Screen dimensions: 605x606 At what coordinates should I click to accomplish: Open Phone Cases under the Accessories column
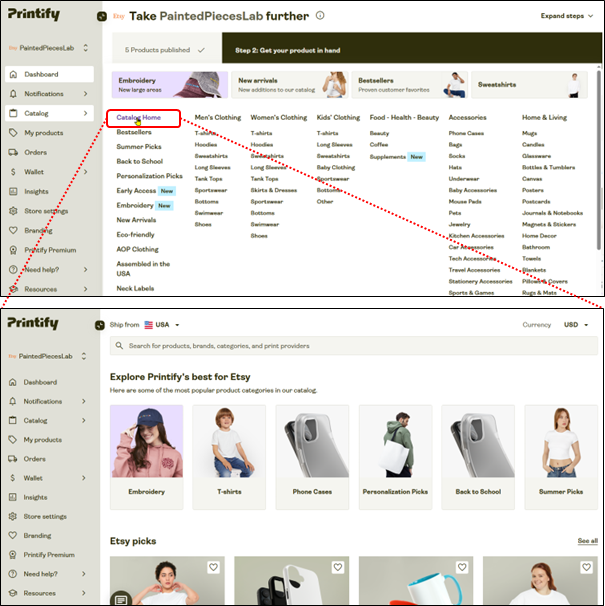tap(466, 133)
